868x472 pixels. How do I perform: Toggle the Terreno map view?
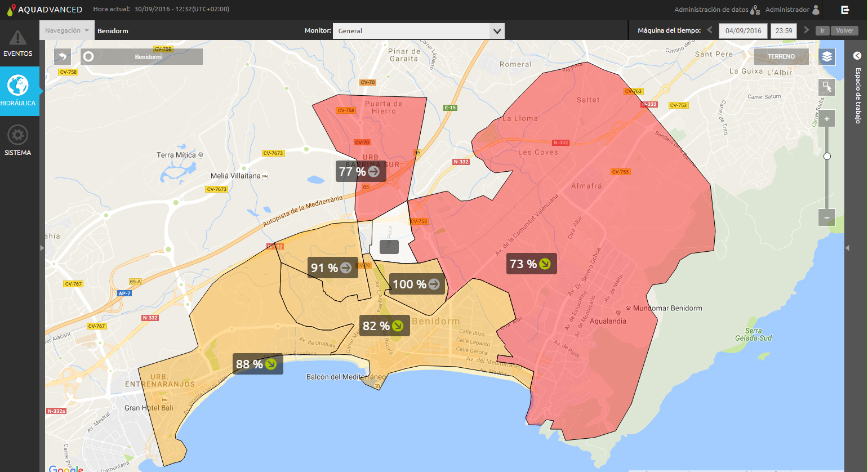tap(781, 56)
